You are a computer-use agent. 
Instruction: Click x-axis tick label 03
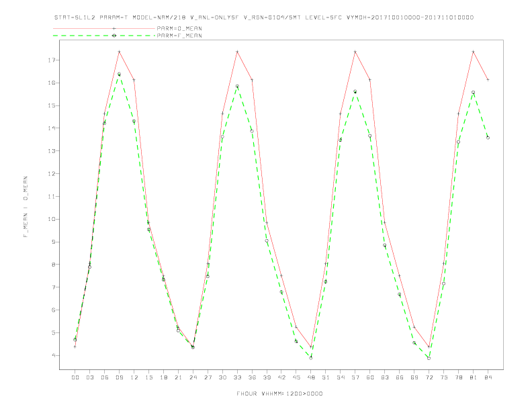click(89, 377)
